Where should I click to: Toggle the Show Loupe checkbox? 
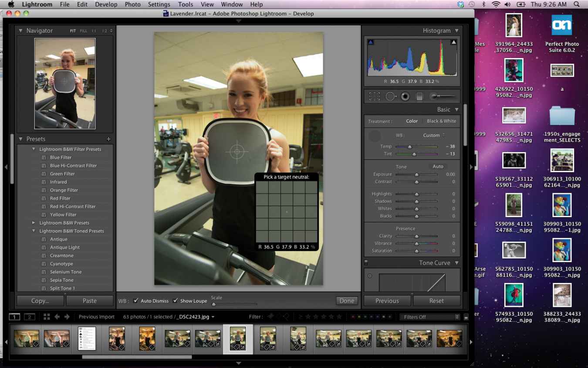175,301
